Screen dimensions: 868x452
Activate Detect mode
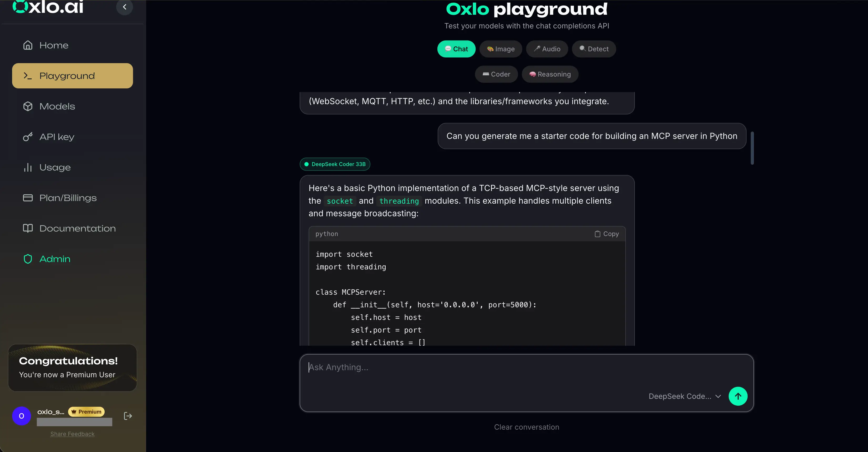(x=594, y=49)
